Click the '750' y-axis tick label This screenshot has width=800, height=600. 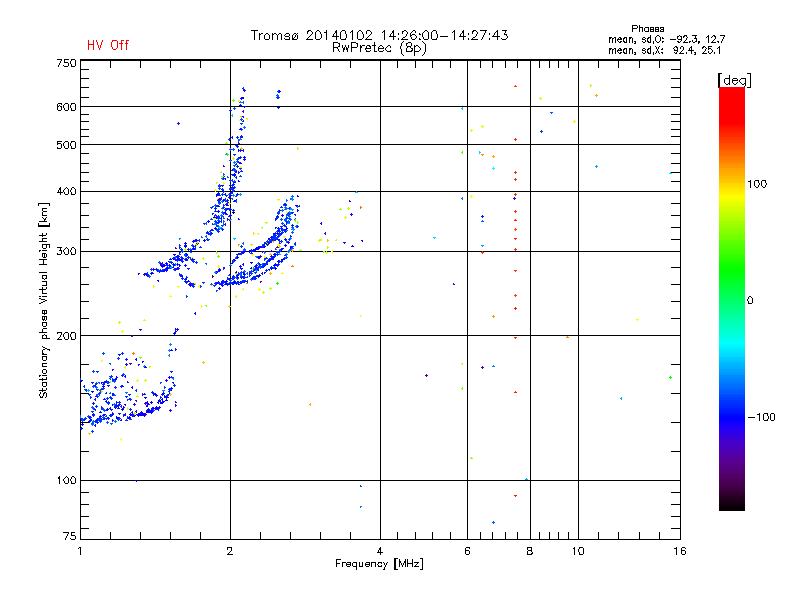click(66, 63)
